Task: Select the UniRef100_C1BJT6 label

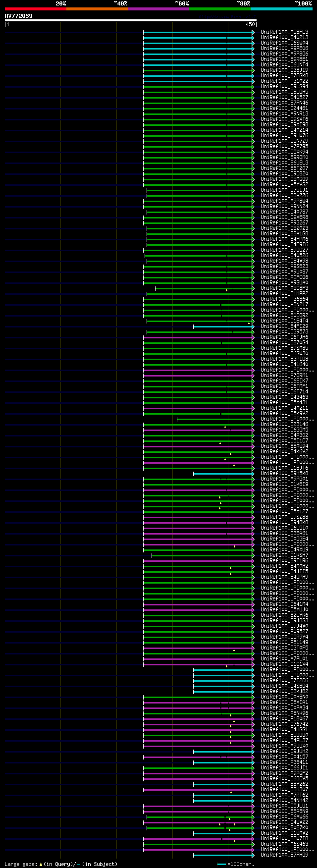Action: [284, 468]
